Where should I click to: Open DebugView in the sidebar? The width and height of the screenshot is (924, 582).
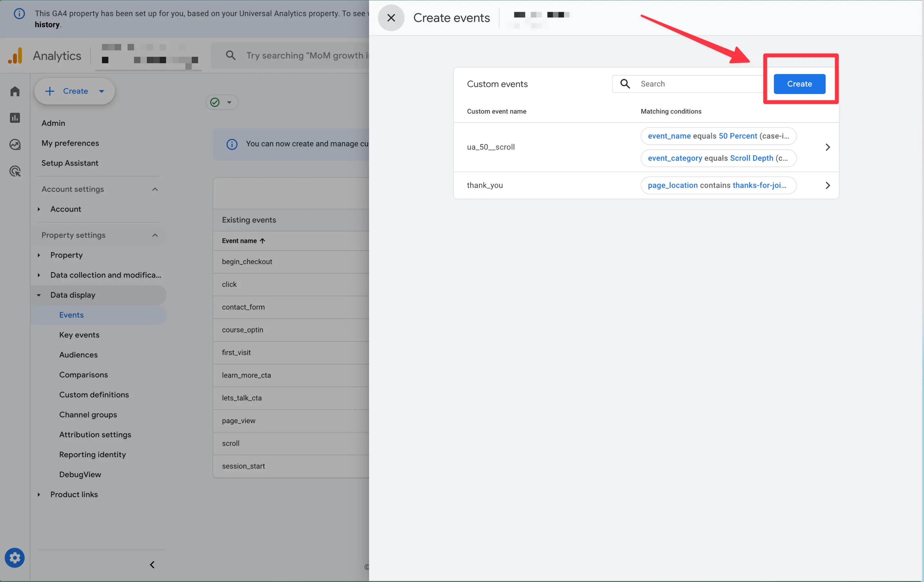[80, 475]
